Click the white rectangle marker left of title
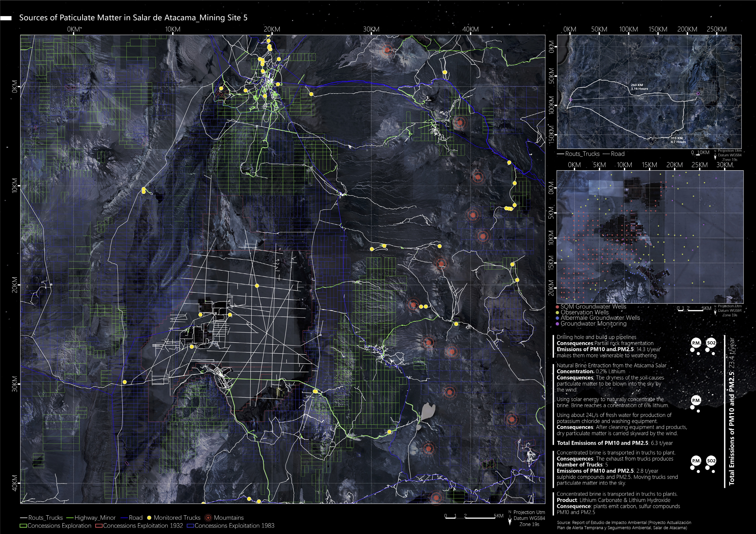This screenshot has height=534, width=756. tap(6, 18)
